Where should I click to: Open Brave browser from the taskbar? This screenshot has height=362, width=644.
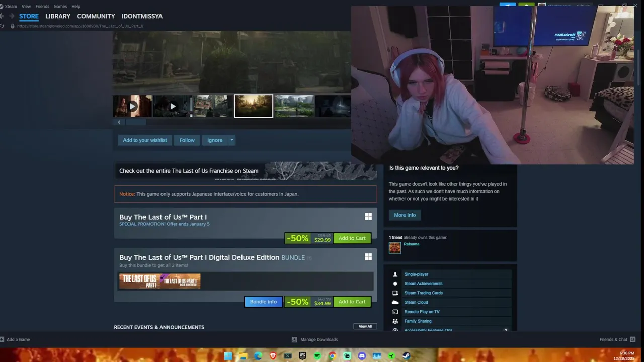pyautogui.click(x=273, y=356)
